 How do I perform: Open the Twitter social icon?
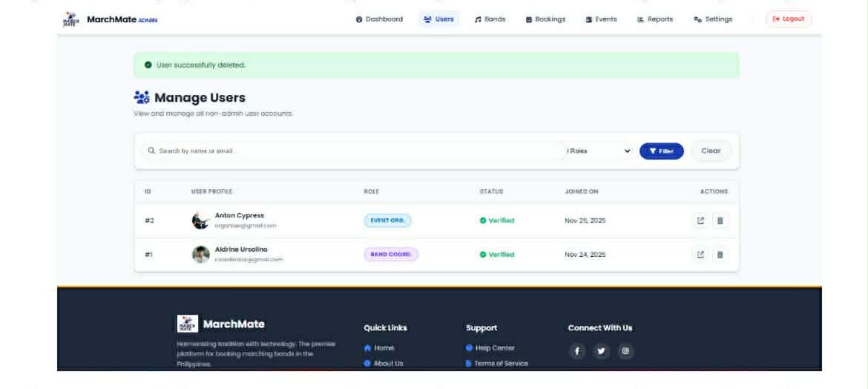click(x=601, y=351)
